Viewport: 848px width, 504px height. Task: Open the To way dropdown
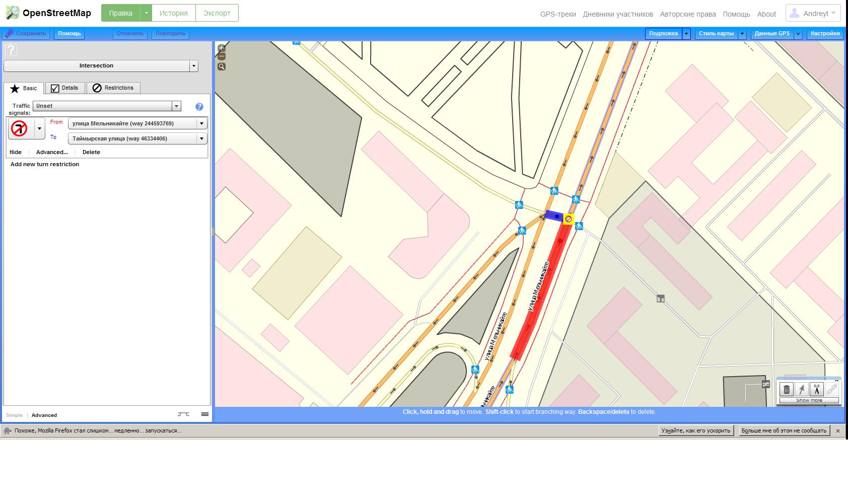pyautogui.click(x=201, y=138)
